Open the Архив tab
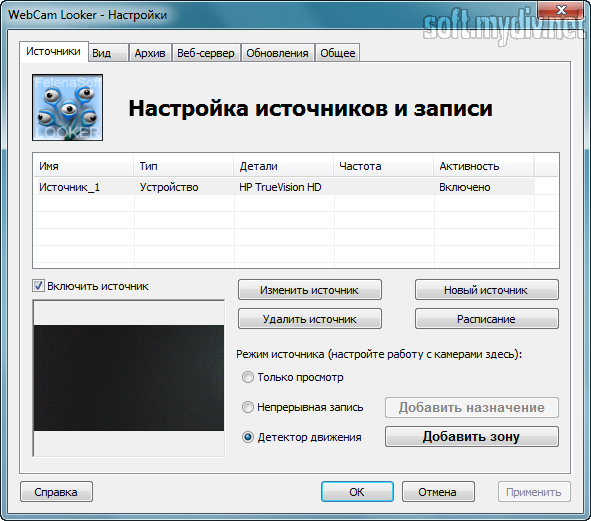This screenshot has width=591, height=521. 150,53
